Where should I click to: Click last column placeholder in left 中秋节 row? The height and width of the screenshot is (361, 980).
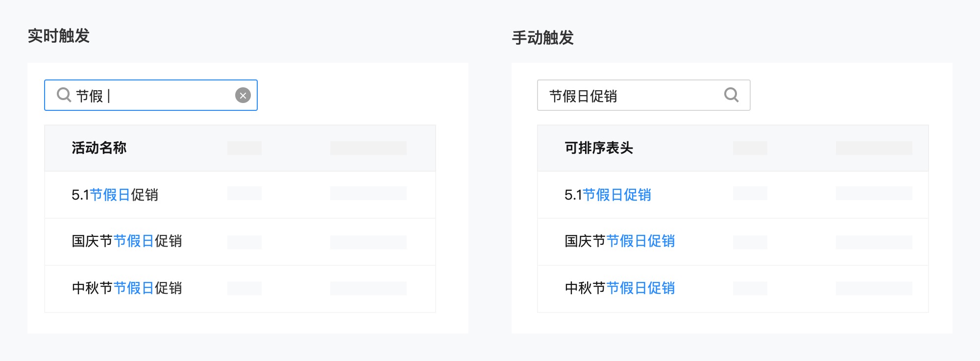point(368,288)
